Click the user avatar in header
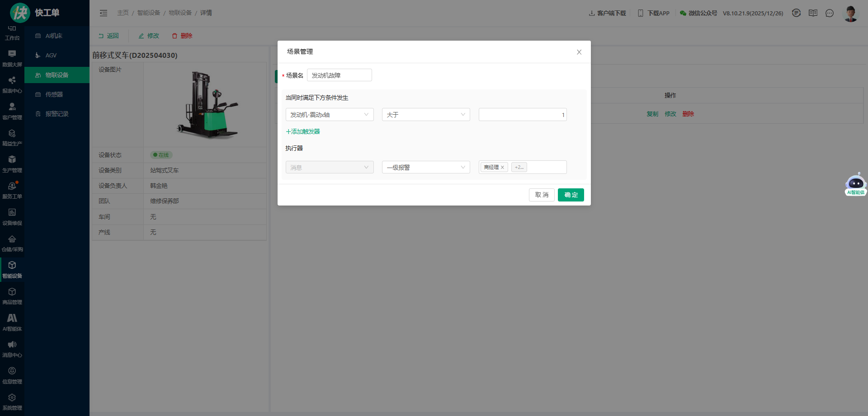Screen dimensions: 868x416 tap(850, 13)
